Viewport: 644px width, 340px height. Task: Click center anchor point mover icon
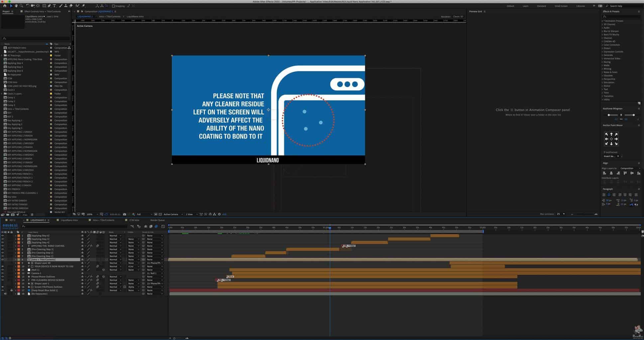(611, 139)
